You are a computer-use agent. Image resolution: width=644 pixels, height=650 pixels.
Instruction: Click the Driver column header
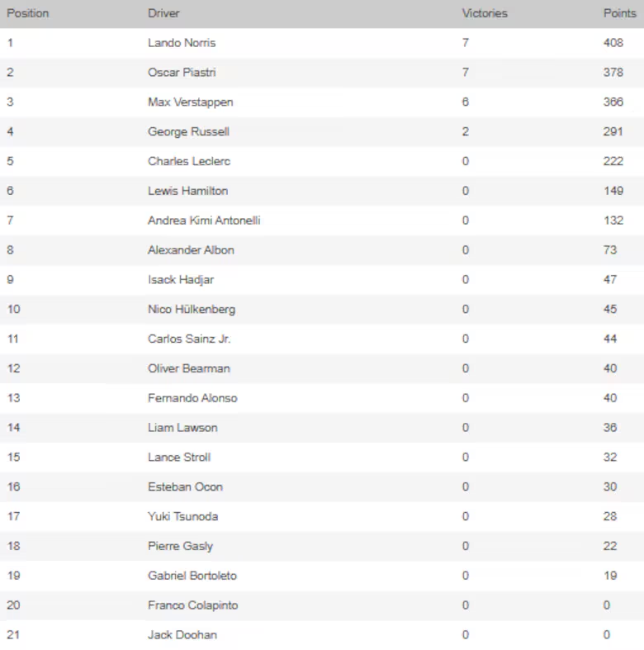[x=163, y=13]
